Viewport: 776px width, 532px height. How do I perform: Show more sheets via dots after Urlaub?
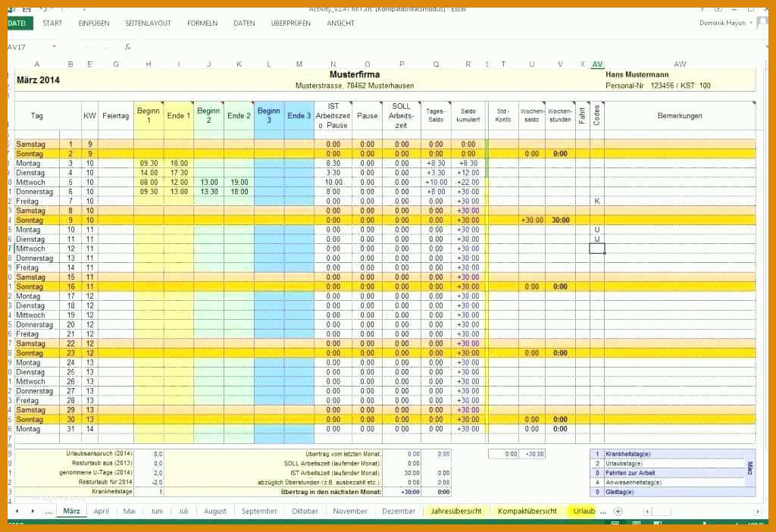coord(603,512)
